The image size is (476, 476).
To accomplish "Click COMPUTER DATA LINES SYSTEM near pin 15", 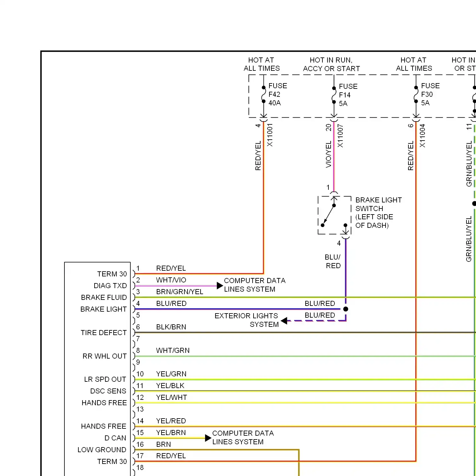I will (x=243, y=438).
